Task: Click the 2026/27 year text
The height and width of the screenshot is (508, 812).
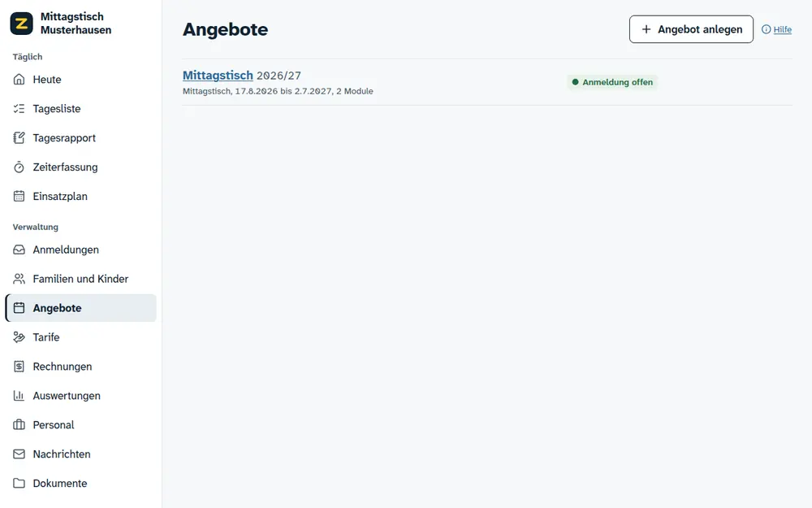Action: pyautogui.click(x=279, y=76)
